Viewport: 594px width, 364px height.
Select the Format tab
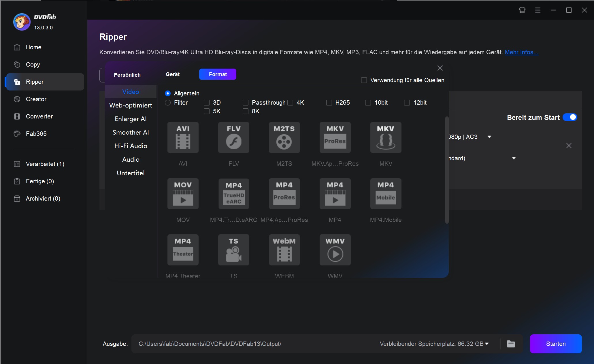click(x=218, y=74)
